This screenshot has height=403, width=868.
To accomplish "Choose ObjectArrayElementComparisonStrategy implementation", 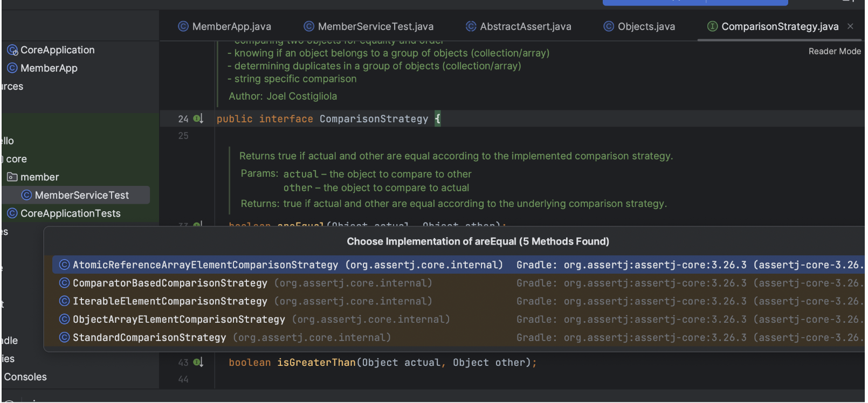I will tap(458, 319).
